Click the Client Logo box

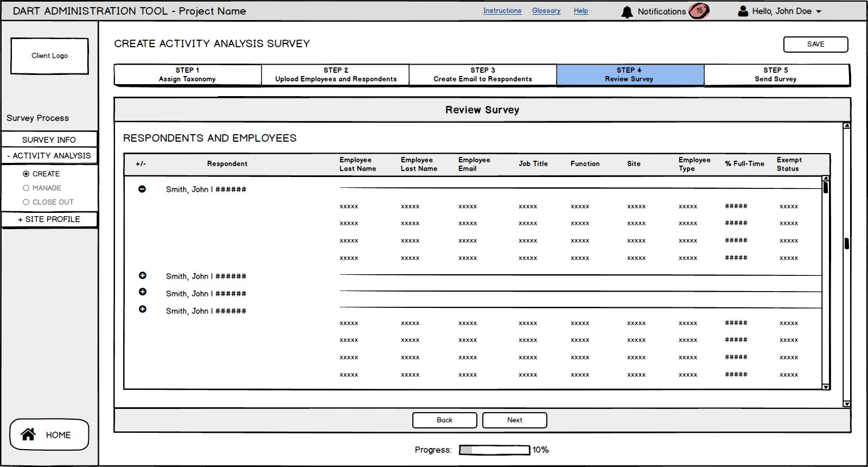pyautogui.click(x=50, y=56)
